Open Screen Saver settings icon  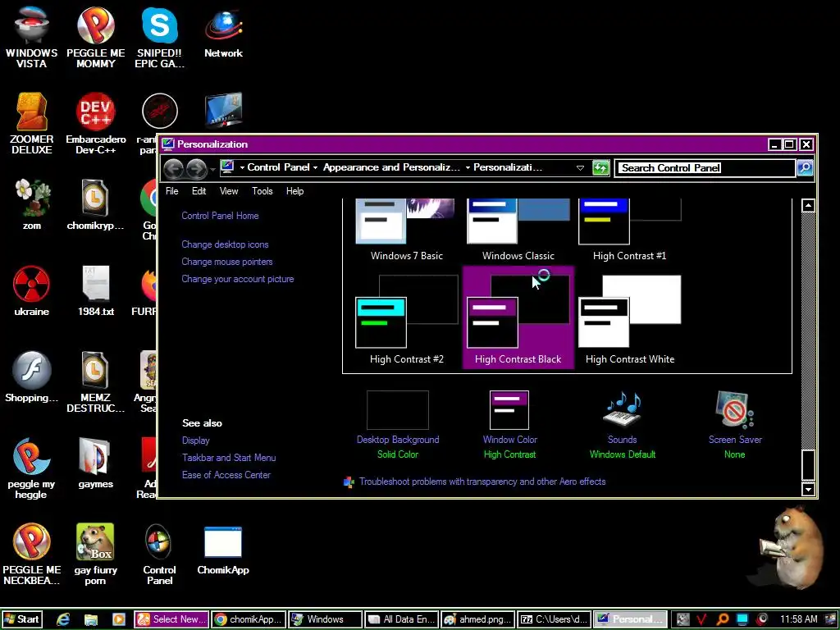pyautogui.click(x=734, y=410)
